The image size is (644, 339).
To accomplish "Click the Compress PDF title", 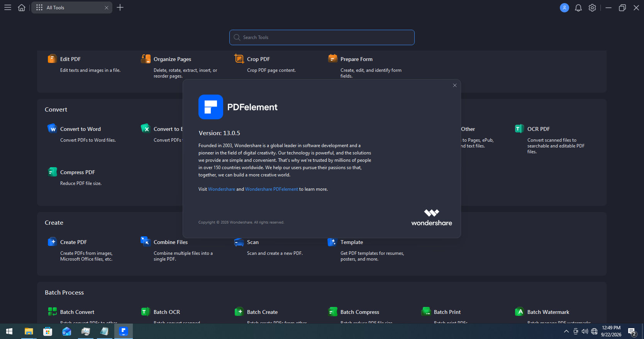I will 78,172.
